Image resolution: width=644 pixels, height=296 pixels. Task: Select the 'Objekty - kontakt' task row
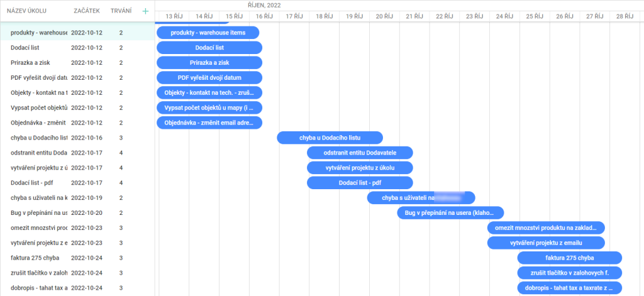[39, 92]
